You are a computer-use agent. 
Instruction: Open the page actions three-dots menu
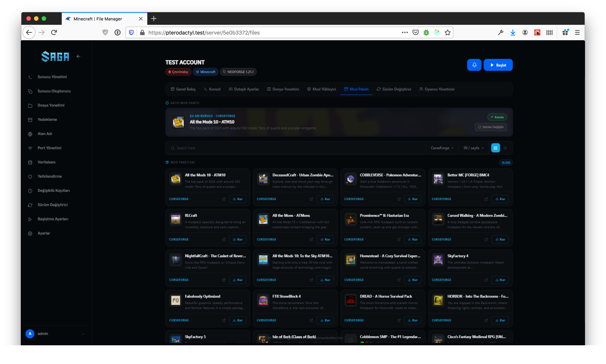tap(405, 32)
